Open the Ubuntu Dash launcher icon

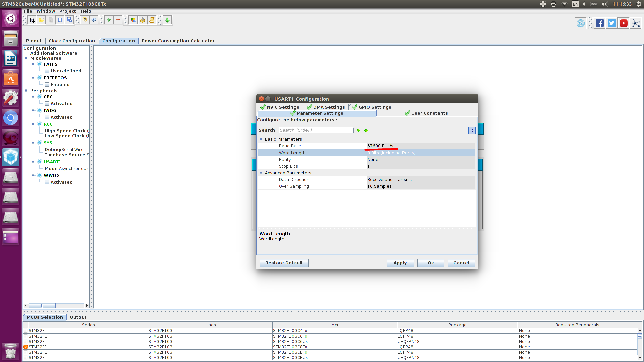click(x=11, y=19)
